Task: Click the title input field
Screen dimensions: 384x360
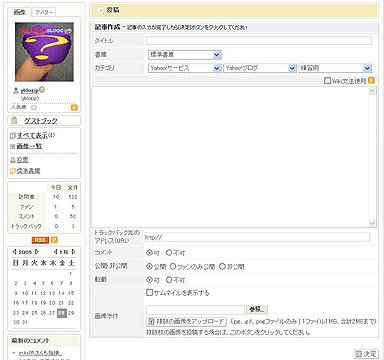Action: pos(259,41)
